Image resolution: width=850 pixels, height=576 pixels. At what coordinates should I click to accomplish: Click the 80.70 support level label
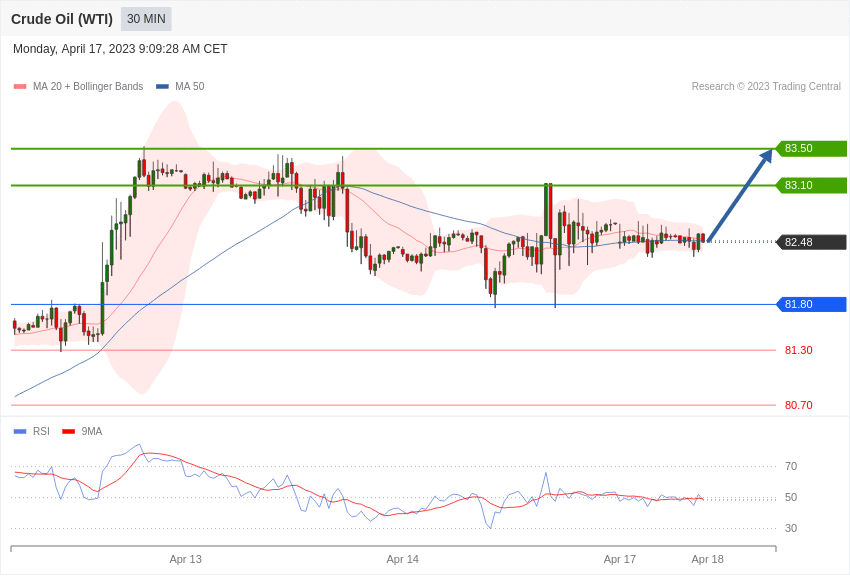tap(799, 405)
